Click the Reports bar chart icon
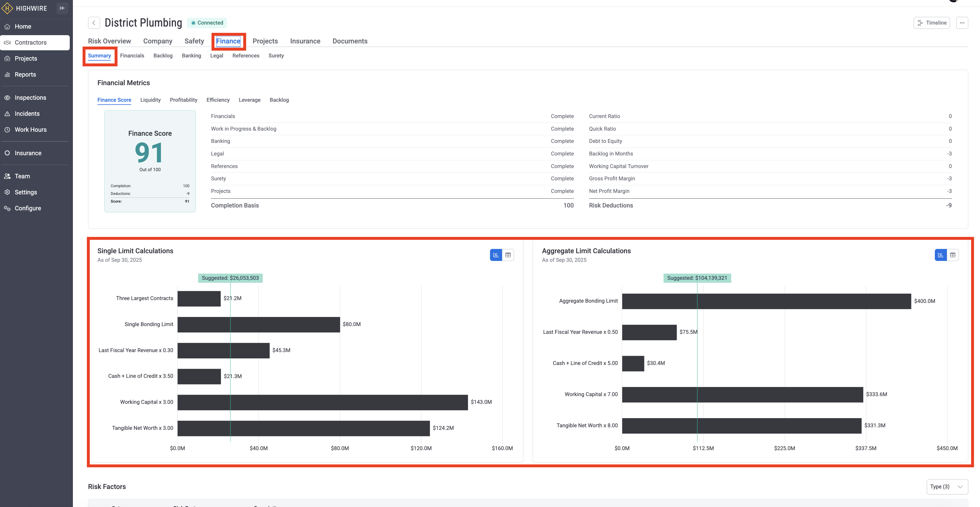The width and height of the screenshot is (980, 507). tap(7, 75)
